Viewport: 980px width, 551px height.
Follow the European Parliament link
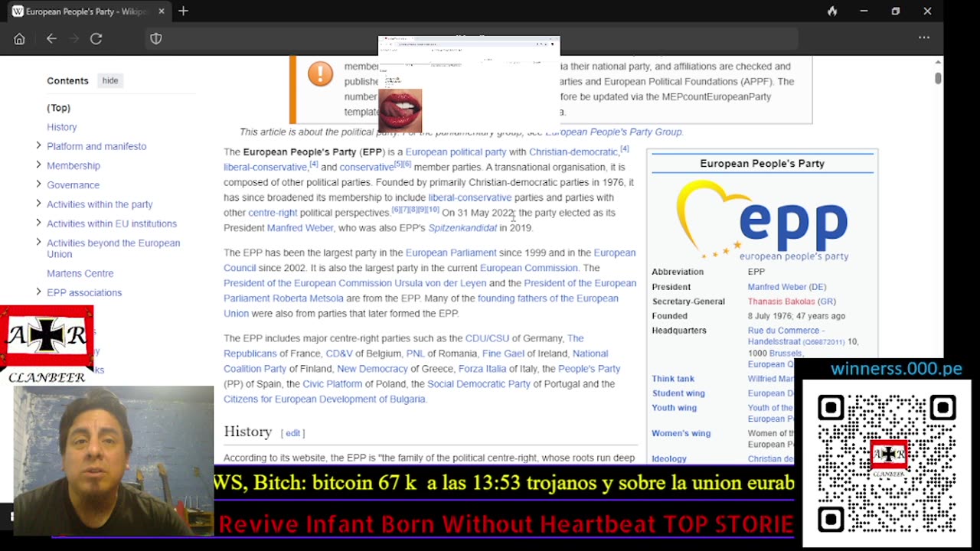point(451,253)
